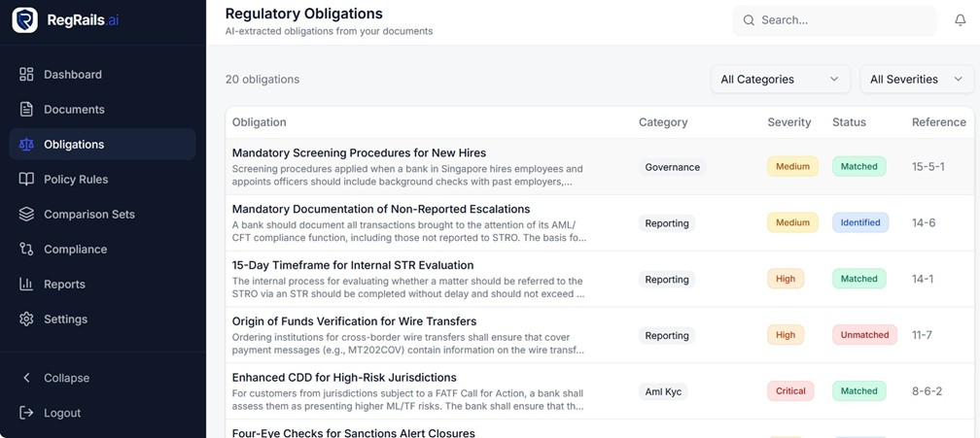The height and width of the screenshot is (438, 980).
Task: Click the search magnifier icon
Action: pos(749,20)
